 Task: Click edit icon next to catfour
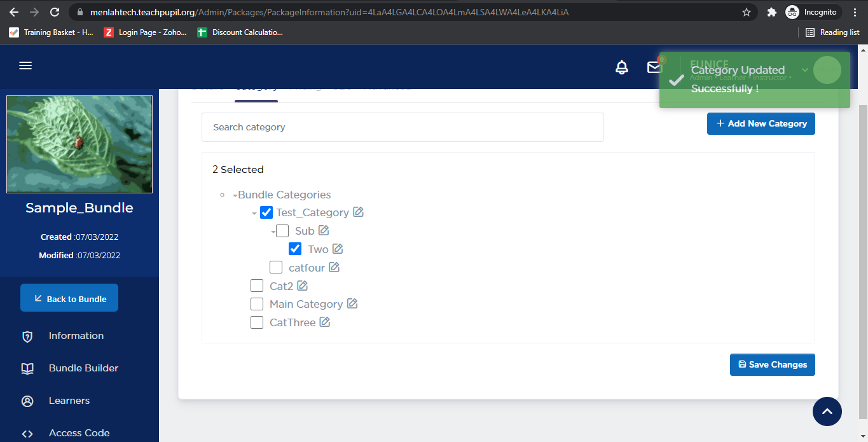334,268
